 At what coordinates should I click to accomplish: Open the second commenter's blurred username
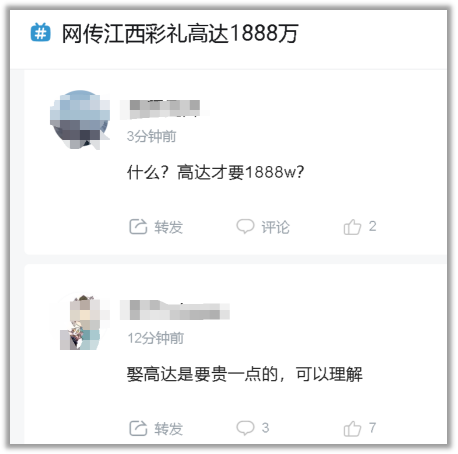pyautogui.click(x=175, y=310)
